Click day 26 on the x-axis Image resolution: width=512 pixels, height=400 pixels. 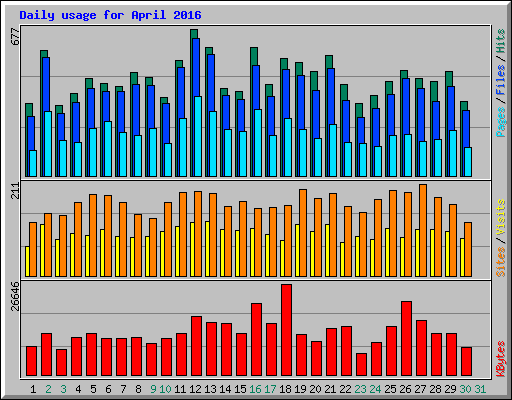coord(405,389)
